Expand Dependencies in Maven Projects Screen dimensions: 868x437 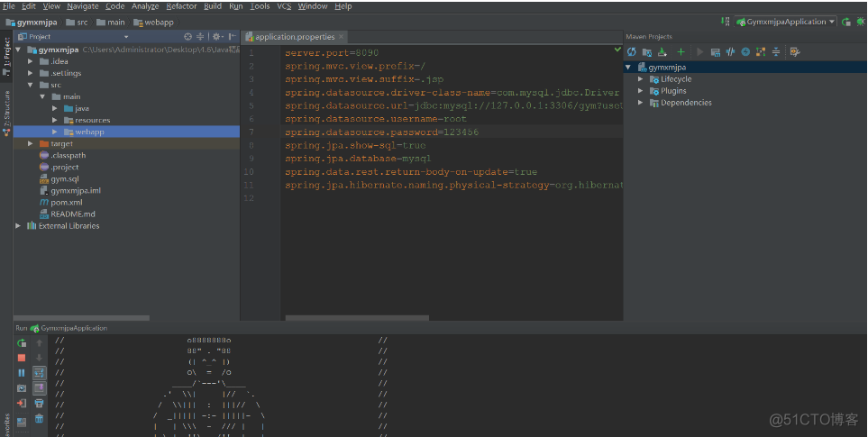click(x=641, y=103)
